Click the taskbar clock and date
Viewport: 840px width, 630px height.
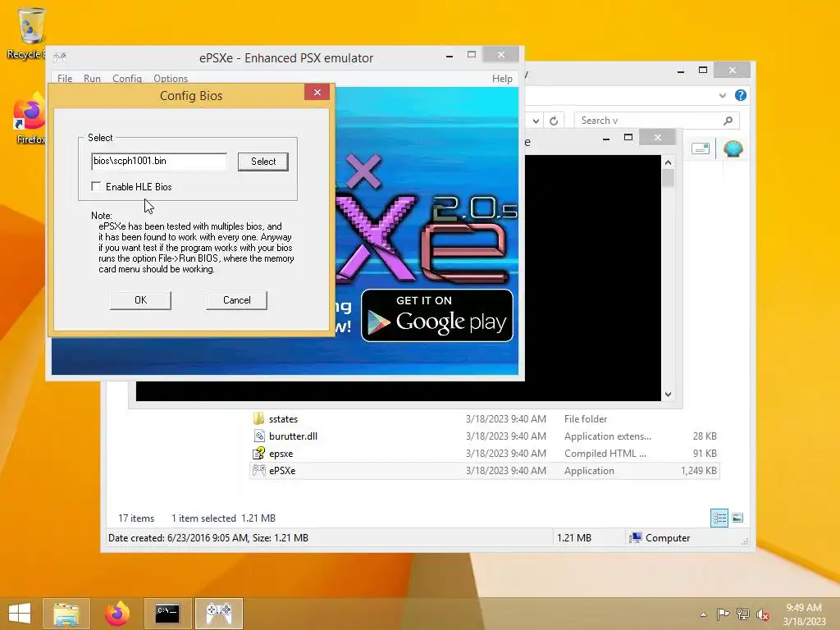[804, 614]
